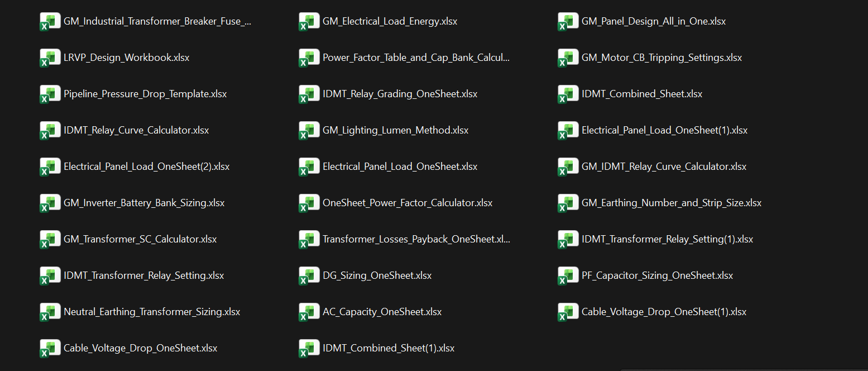Select Transformer_Losses_Payback_OneSheet file
Viewport: 868px width, 371px height.
click(417, 239)
